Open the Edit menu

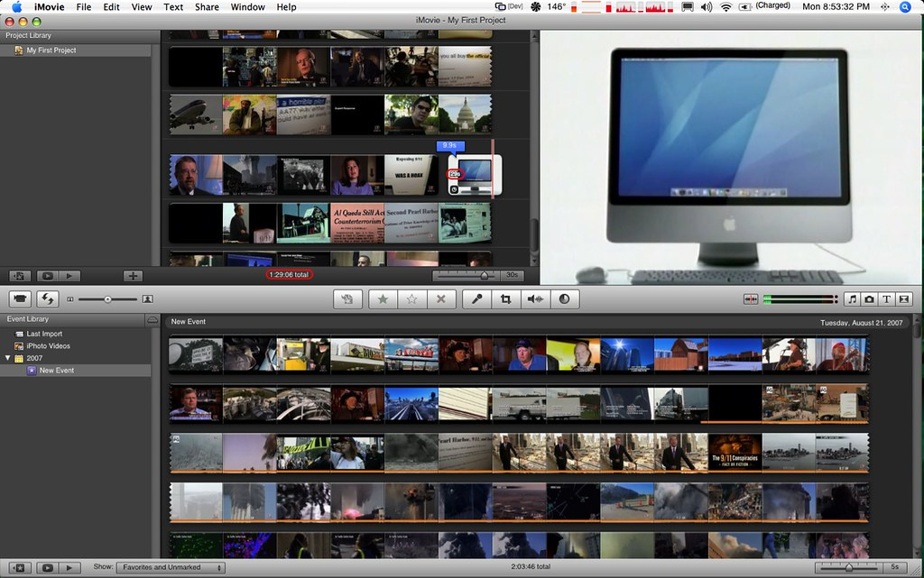click(111, 7)
